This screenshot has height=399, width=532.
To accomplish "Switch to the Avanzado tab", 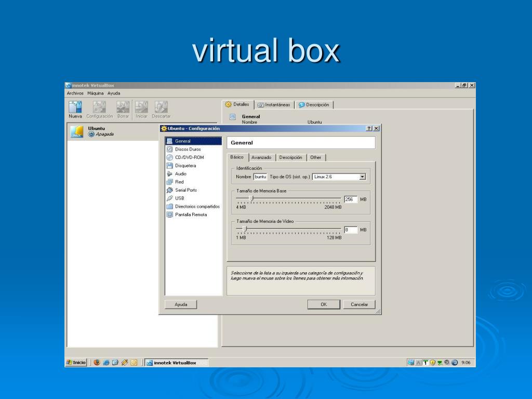I will (x=262, y=157).
